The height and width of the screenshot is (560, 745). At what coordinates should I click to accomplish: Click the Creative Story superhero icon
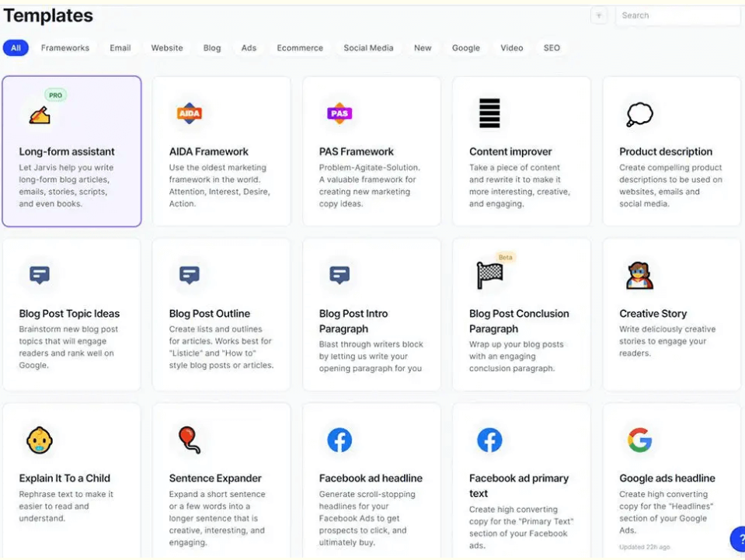pos(639,275)
